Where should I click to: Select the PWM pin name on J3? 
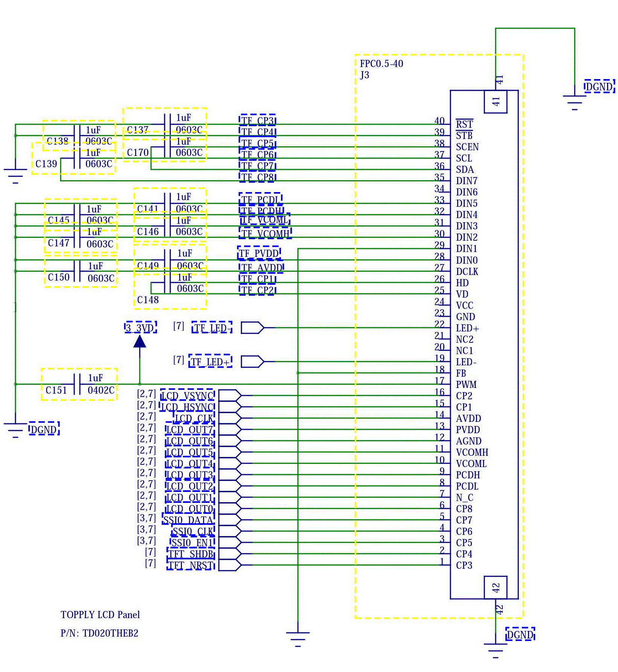(466, 385)
